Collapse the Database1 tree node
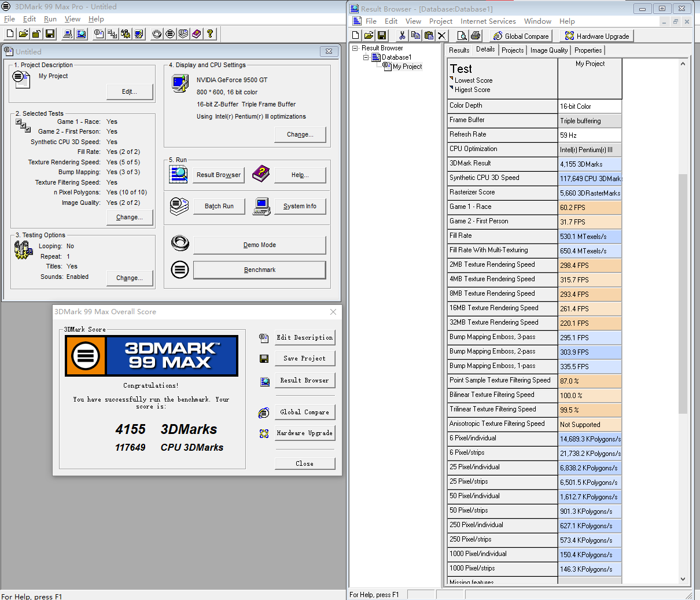 pos(366,58)
